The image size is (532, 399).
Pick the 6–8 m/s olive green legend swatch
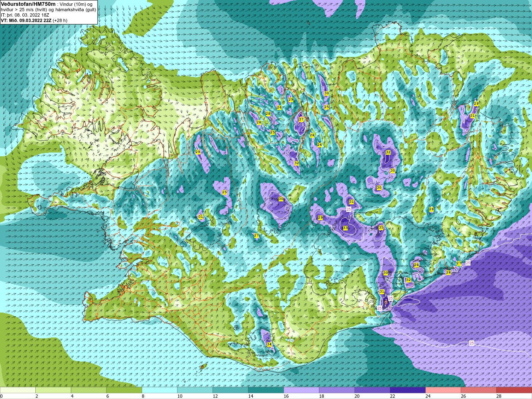pos(124,390)
